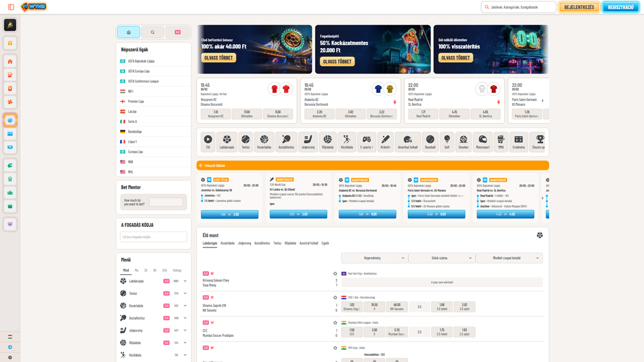Star the CFC vs Mumbai Soccer Prodigies match
644x362 pixels.
(x=335, y=323)
